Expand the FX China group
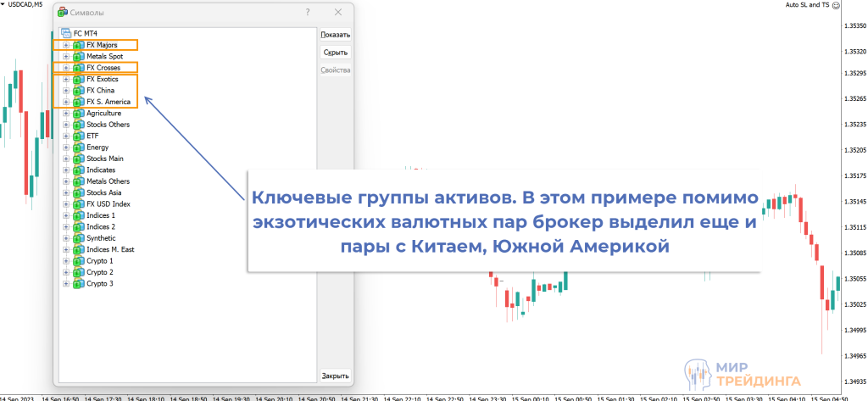The height and width of the screenshot is (401, 868). click(66, 91)
